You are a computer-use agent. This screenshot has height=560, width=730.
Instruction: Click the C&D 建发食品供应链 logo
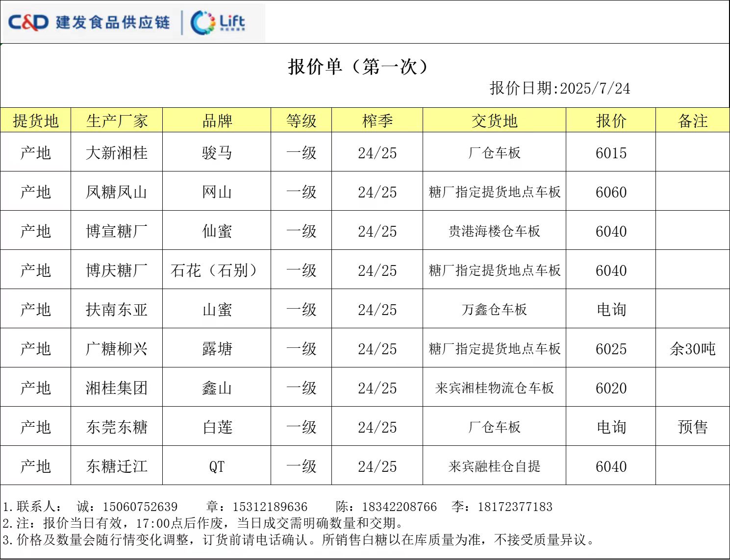coord(89,23)
